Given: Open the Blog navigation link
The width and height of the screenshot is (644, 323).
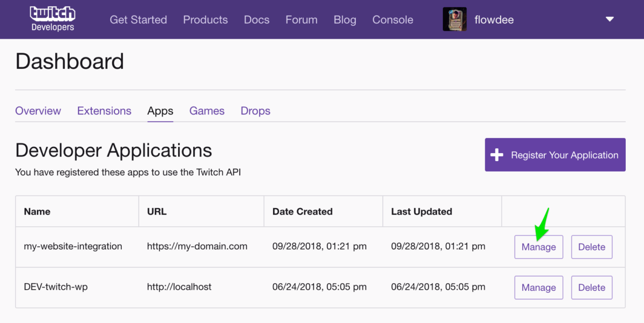Looking at the screenshot, I should tap(345, 19).
